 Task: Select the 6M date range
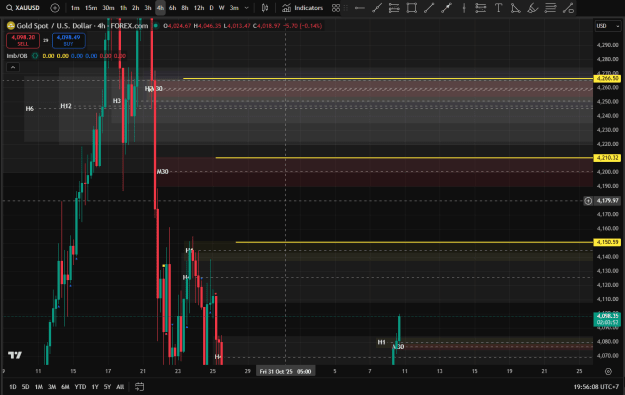pyautogui.click(x=65, y=387)
